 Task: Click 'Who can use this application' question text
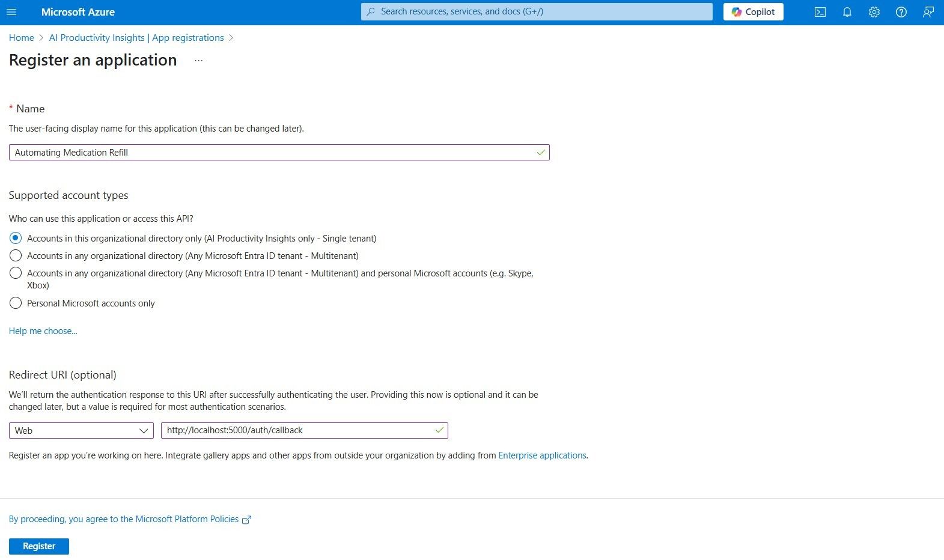click(101, 219)
